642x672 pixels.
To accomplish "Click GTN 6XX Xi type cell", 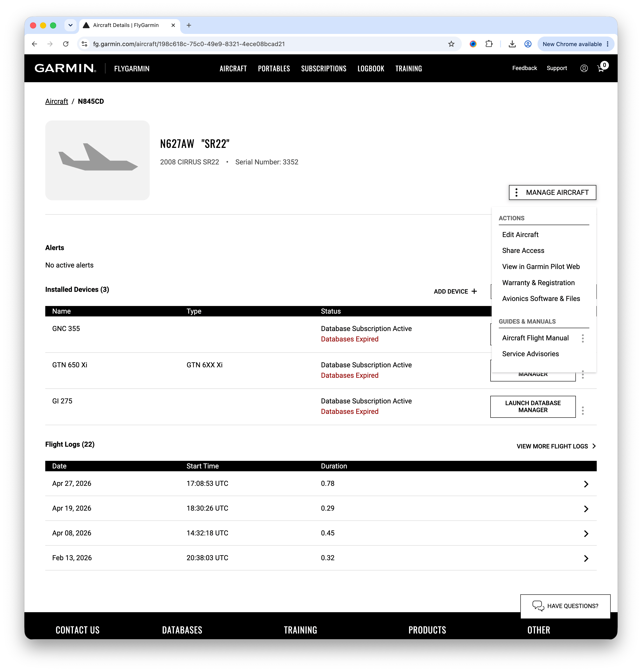I will [x=204, y=365].
